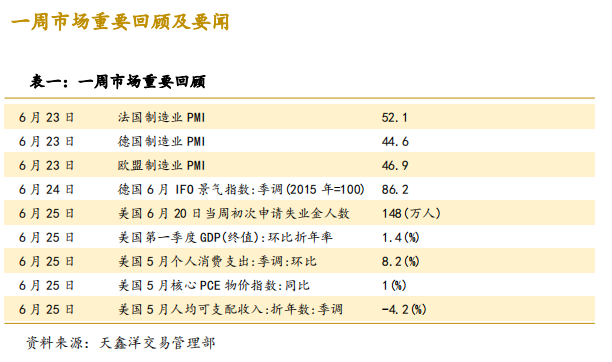Screen dimensions: 612x362
Task: Click the 美国5月个人消费支出 row label
Action: pyautogui.click(x=217, y=261)
